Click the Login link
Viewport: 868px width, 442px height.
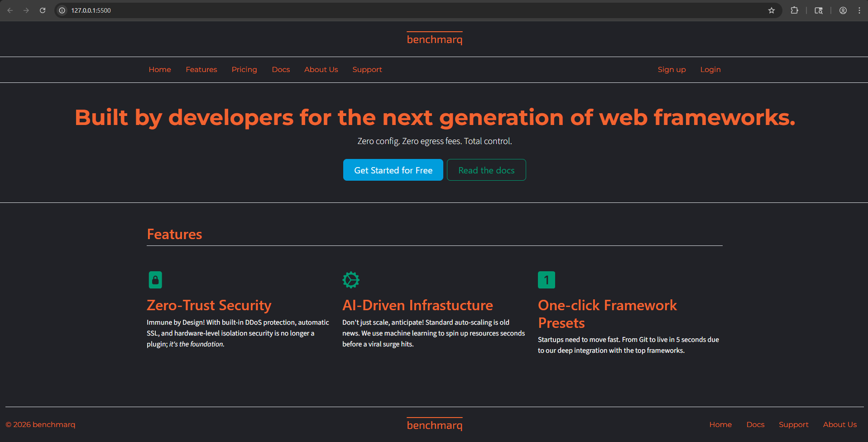(x=710, y=69)
